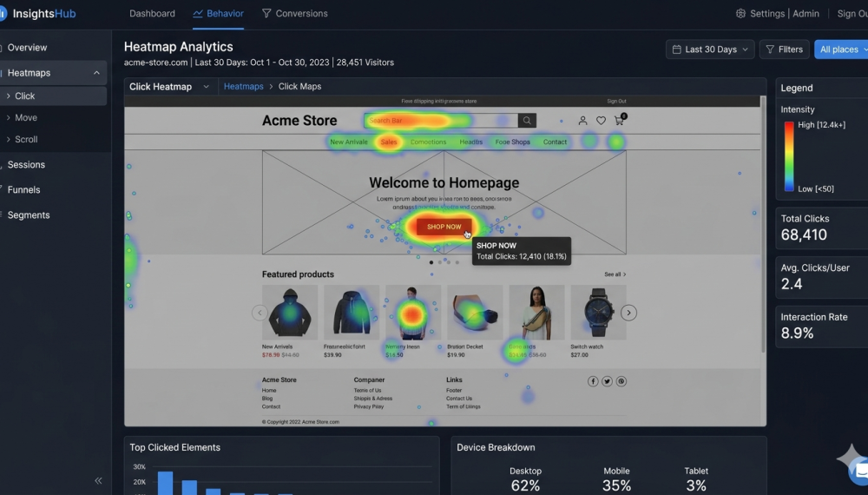The width and height of the screenshot is (868, 495).
Task: Collapse sidebar with double chevron icon
Action: (x=98, y=480)
